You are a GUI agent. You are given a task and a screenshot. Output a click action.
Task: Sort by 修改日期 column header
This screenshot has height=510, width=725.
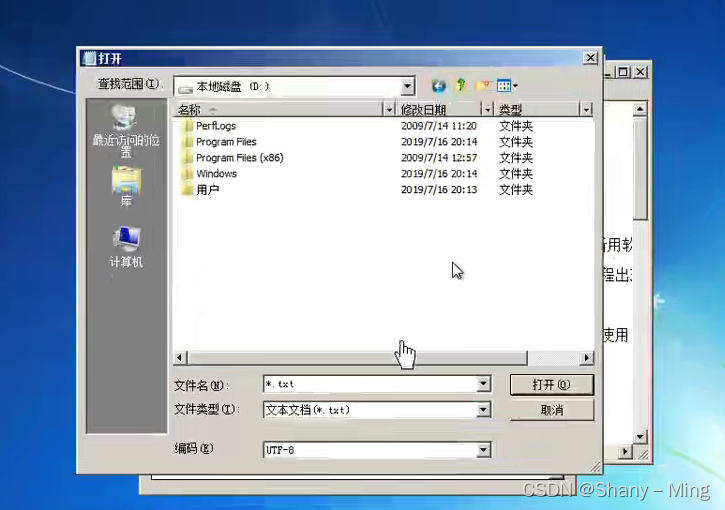pyautogui.click(x=439, y=110)
